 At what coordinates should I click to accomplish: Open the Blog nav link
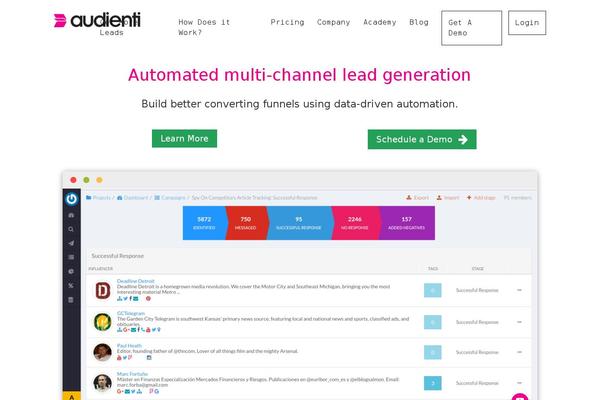(x=419, y=22)
